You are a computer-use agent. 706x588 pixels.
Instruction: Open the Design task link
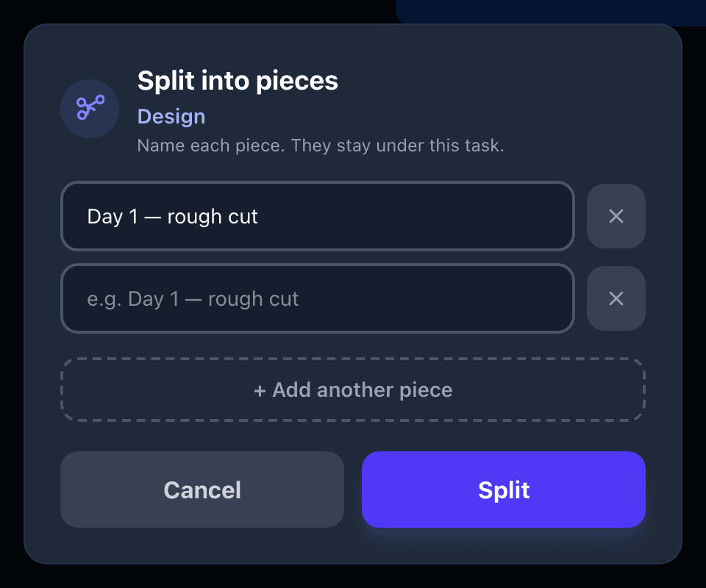coord(171,117)
